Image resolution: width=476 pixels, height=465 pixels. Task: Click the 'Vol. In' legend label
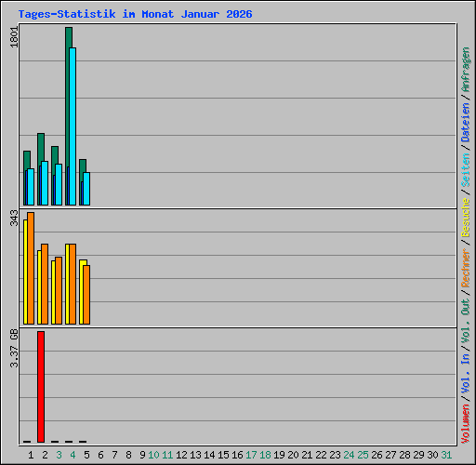[x=466, y=374]
